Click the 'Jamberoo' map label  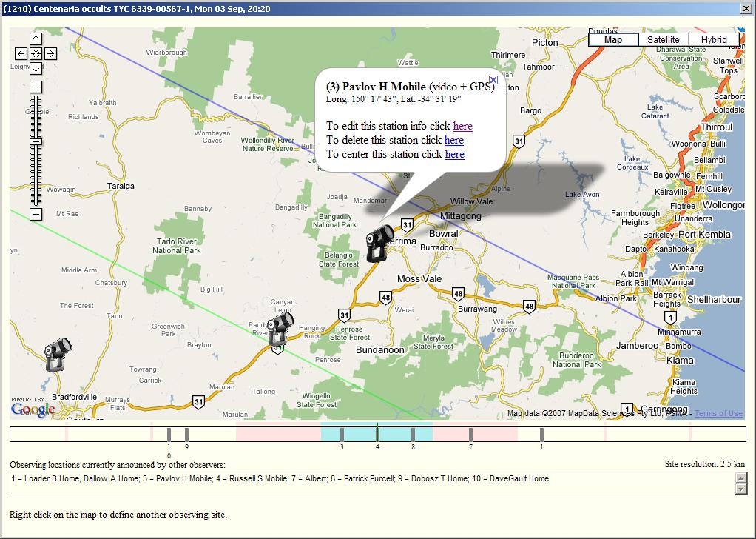point(637,346)
